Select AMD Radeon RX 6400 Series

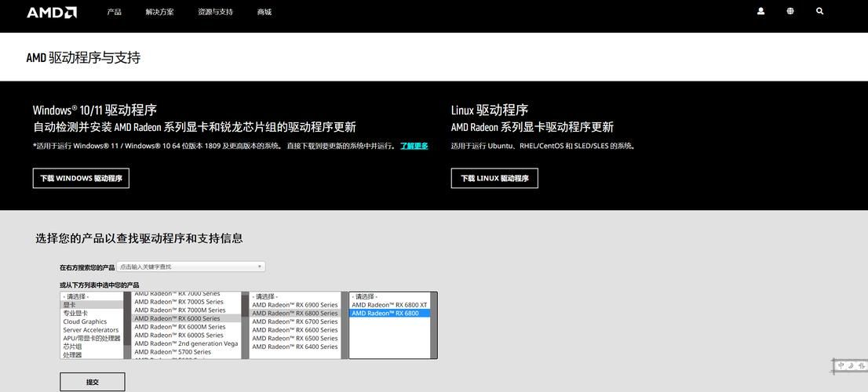295,347
